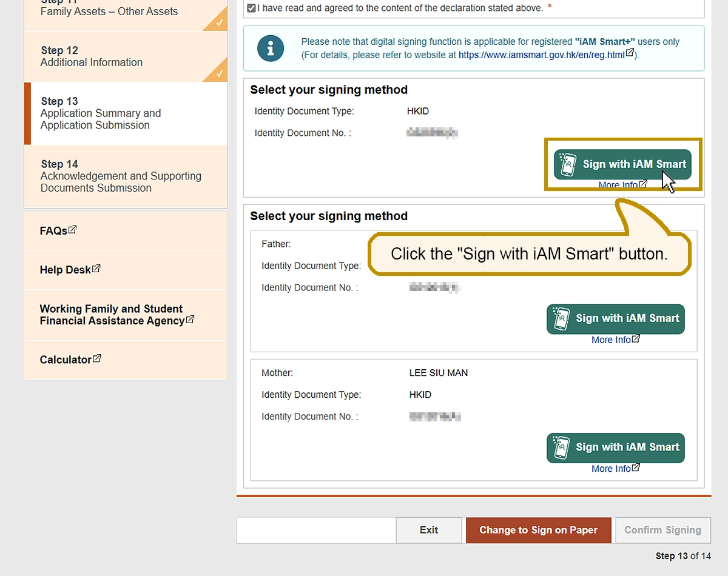Click the name LEE SIU MAN
The width and height of the screenshot is (728, 576).
[439, 373]
